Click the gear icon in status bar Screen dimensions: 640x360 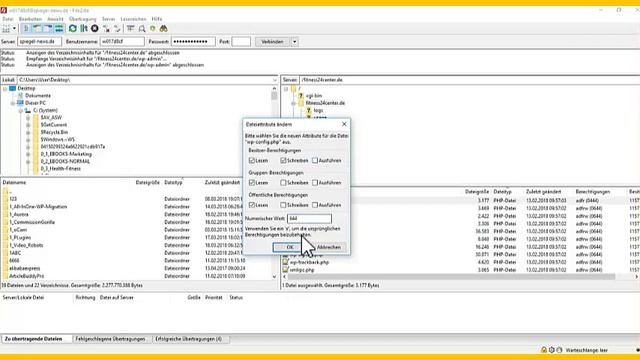point(551,350)
